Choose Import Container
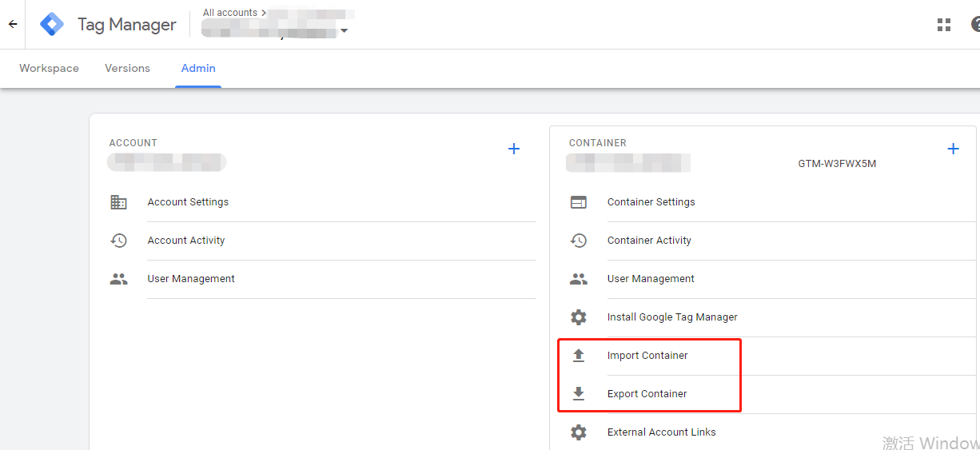The height and width of the screenshot is (450, 980). pos(647,356)
